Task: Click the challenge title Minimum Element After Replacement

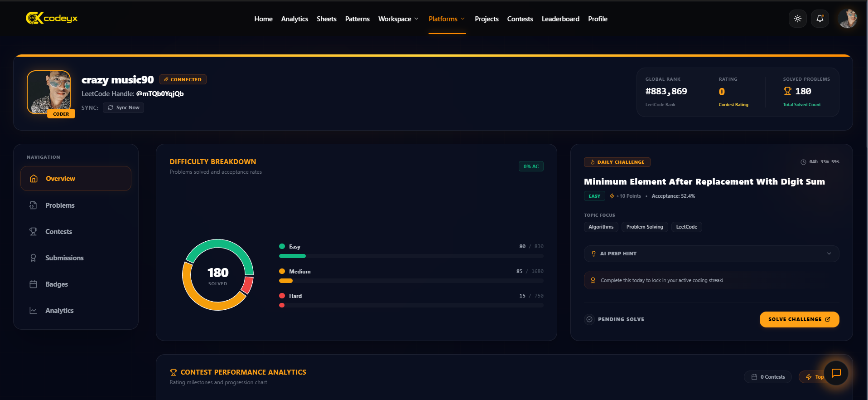Action: 704,181
